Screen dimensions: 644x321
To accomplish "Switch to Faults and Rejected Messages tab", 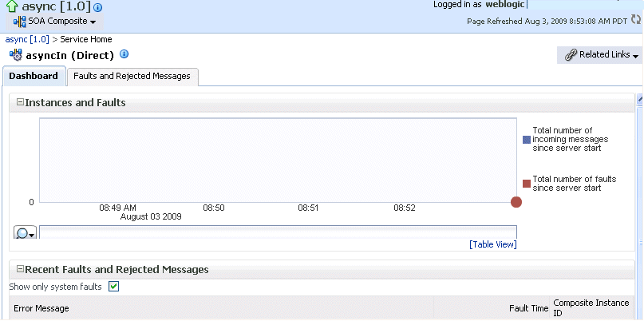I will (132, 76).
